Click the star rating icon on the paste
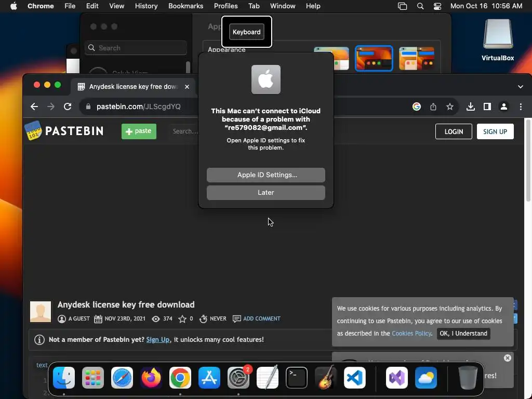 point(182,319)
